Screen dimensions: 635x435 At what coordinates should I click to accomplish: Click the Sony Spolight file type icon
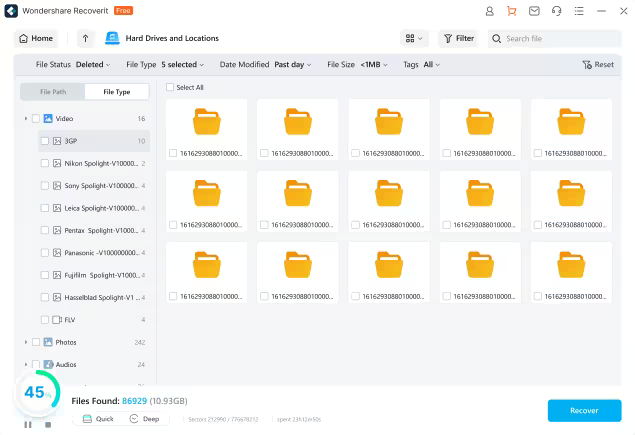point(57,186)
